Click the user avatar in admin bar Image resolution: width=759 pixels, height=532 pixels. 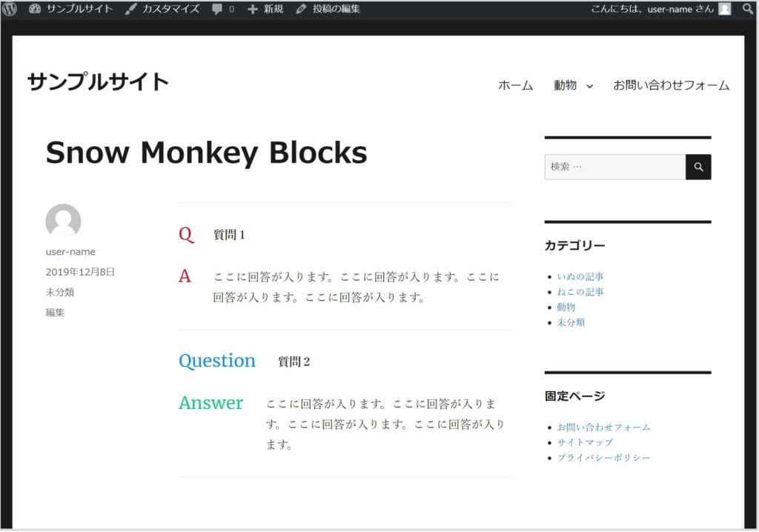pyautogui.click(x=724, y=9)
